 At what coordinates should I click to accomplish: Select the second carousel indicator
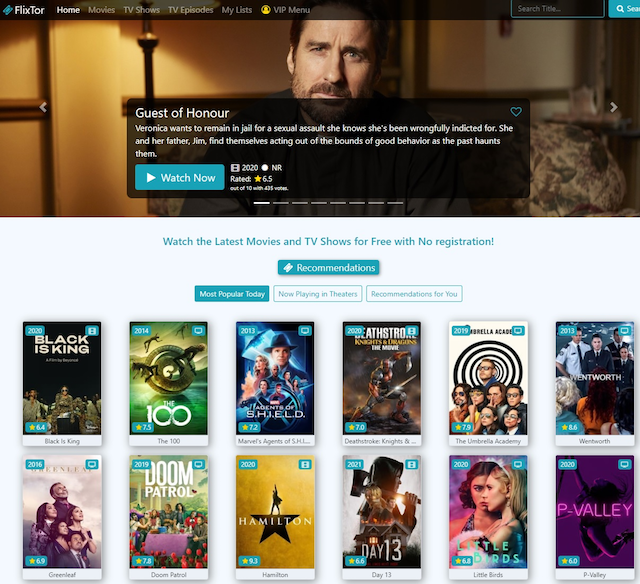pyautogui.click(x=281, y=203)
